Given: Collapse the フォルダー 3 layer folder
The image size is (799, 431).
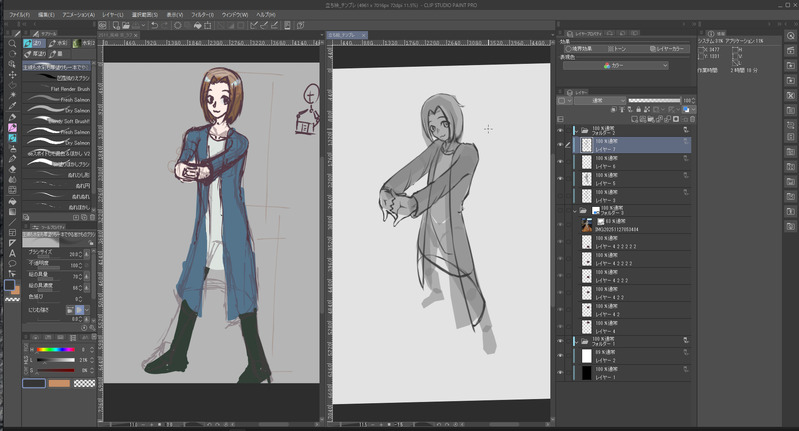Looking at the screenshot, I should coord(576,212).
